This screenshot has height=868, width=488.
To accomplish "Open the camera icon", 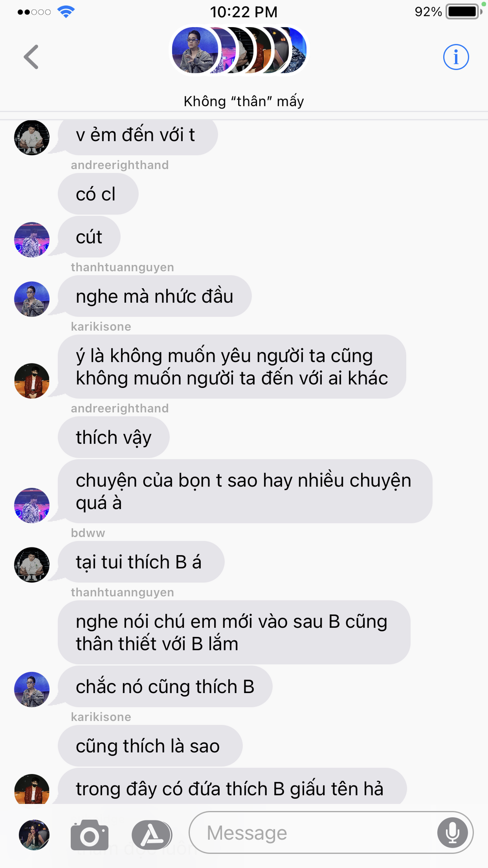I will (89, 835).
